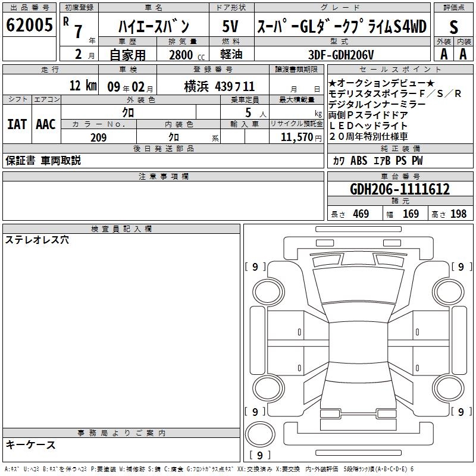Select the evaluation score S
Screen dimensions: 476x476
tap(454, 27)
